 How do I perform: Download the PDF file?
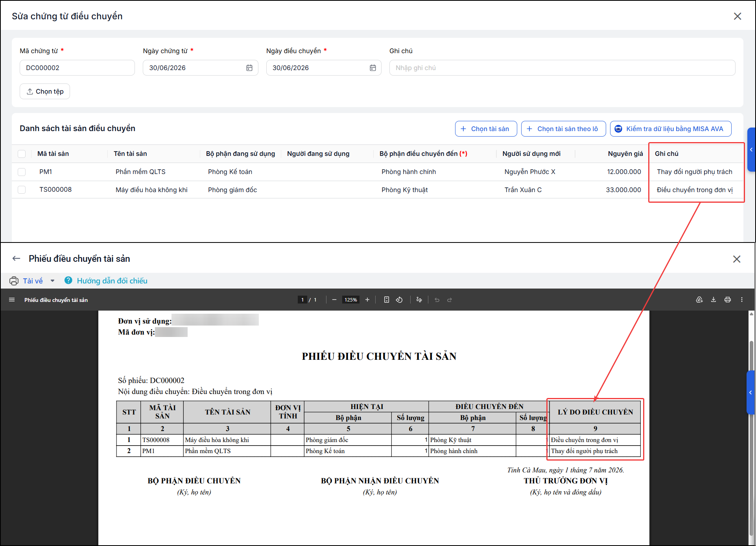(714, 300)
